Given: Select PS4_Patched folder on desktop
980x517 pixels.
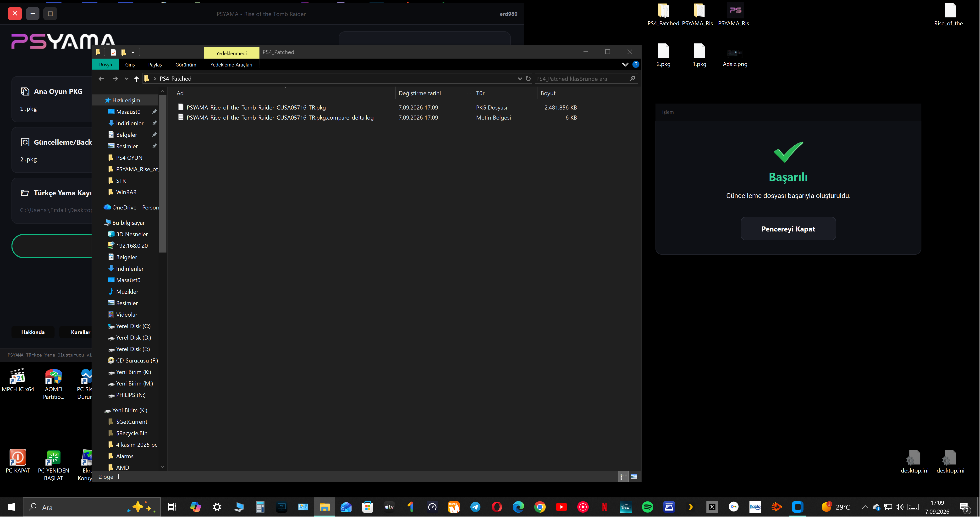Looking at the screenshot, I should click(663, 14).
